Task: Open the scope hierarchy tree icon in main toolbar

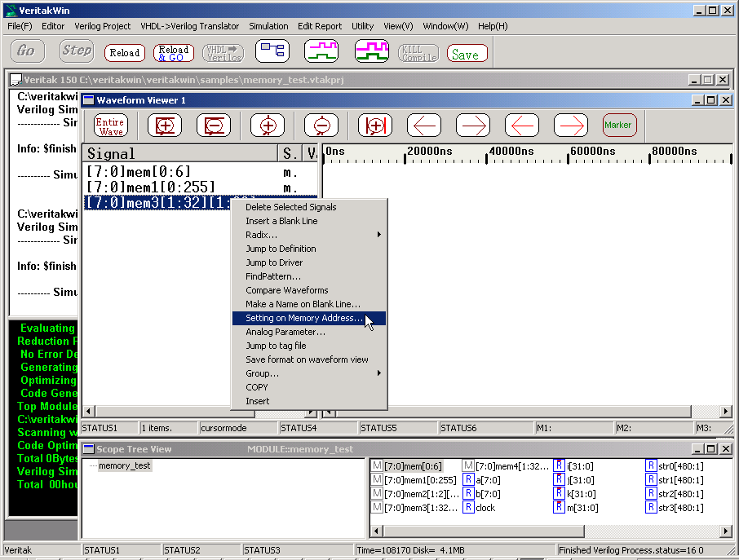Action: pos(272,51)
